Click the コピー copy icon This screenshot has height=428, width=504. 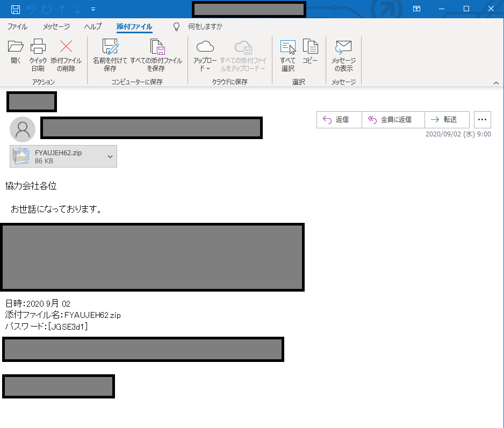pyautogui.click(x=310, y=53)
